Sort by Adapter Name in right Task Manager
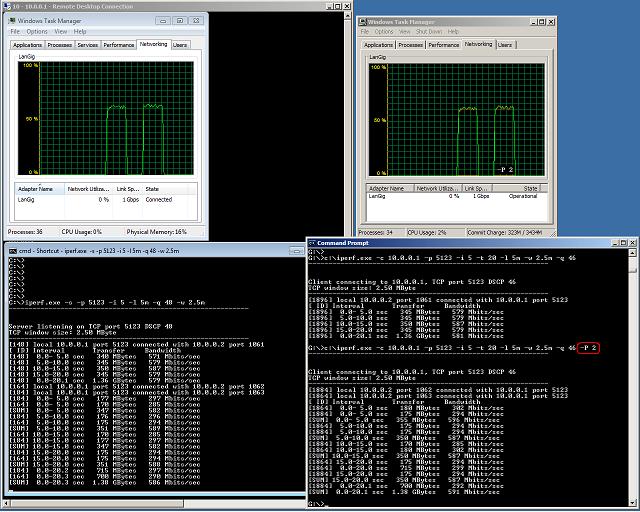The height and width of the screenshot is (512, 640). click(390, 188)
